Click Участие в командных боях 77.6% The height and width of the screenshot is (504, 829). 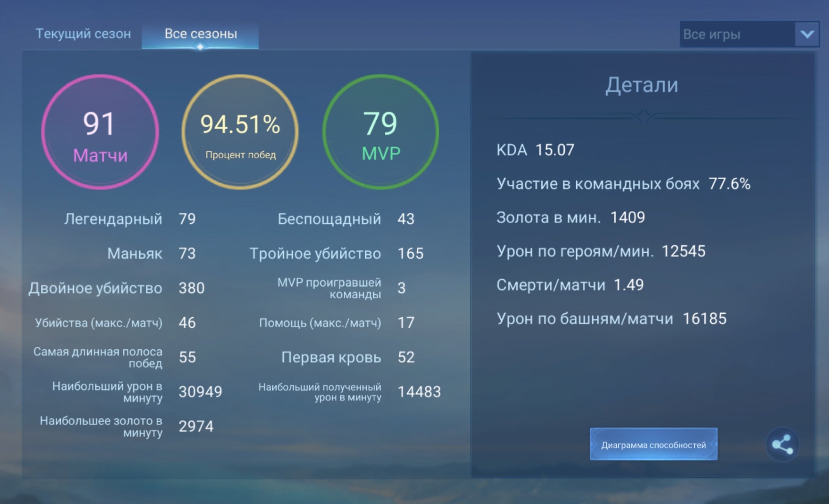[x=623, y=184]
